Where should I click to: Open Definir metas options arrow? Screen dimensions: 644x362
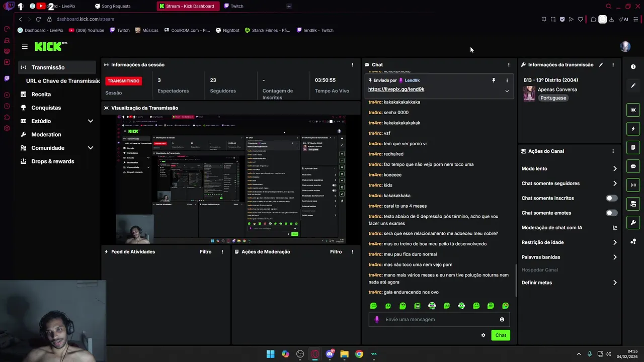(614, 283)
